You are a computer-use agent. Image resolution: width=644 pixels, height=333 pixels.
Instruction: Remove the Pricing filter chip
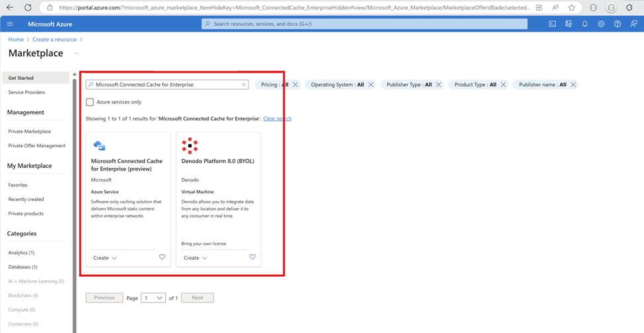(x=295, y=85)
